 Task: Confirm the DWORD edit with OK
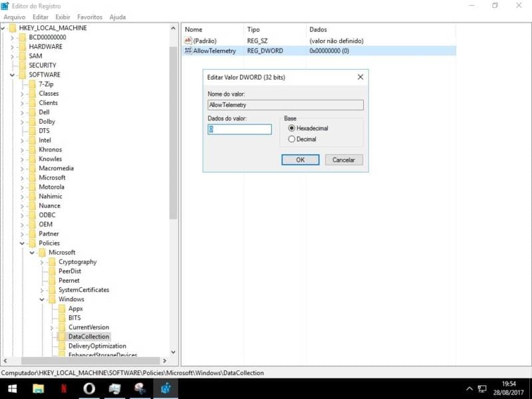pos(301,160)
